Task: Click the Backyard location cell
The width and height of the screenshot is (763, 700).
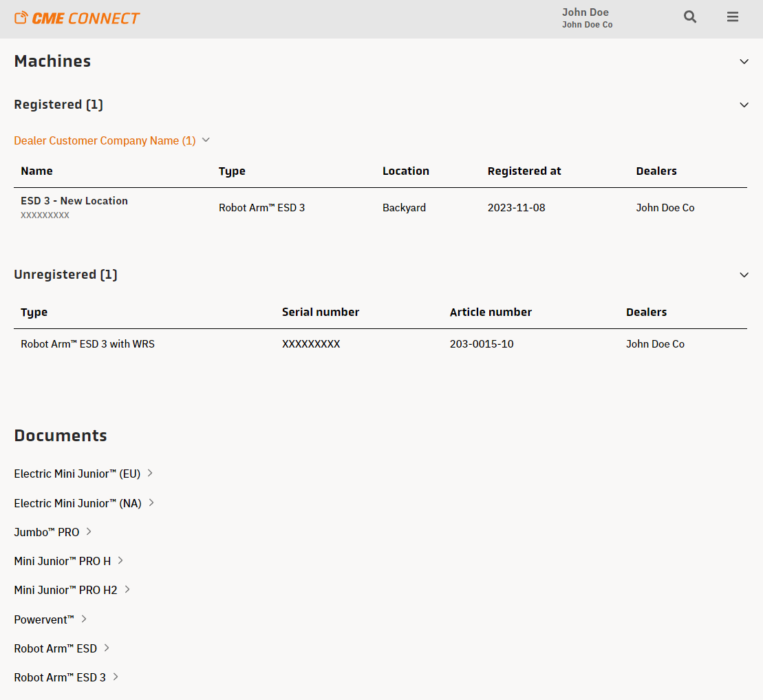Action: point(404,208)
